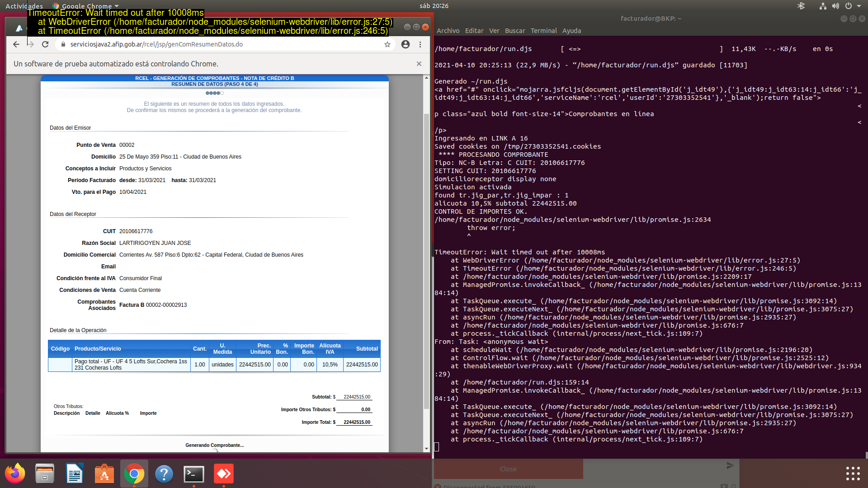
Task: Click the URL address bar in Chrome
Action: 225,44
